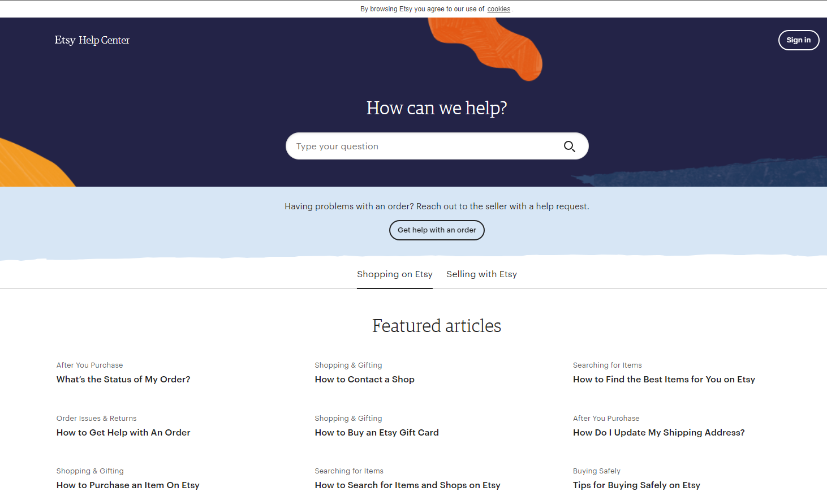
Task: Select the Shopping on Etsy tab
Action: tap(395, 274)
